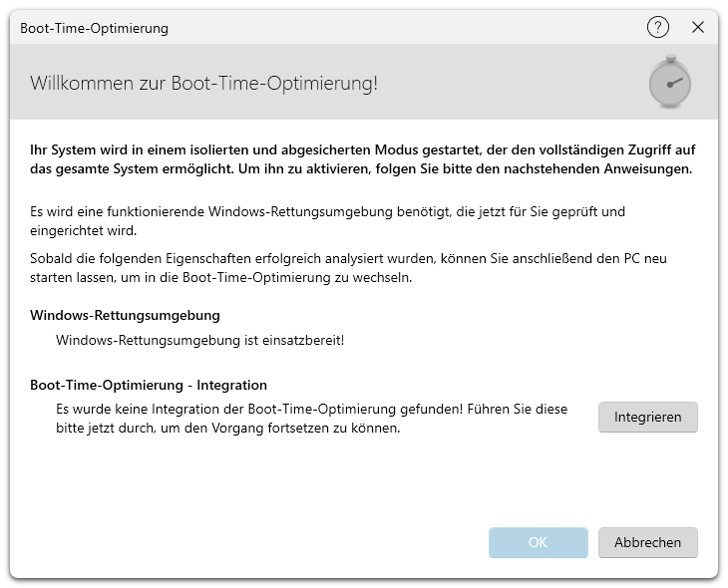Cancel the dialog with Abbrechen
This screenshot has width=728, height=588.
coord(647,542)
